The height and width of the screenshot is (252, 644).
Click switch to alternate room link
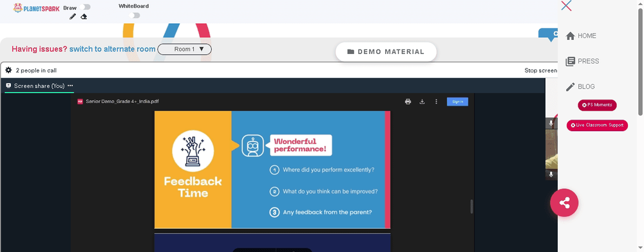[x=112, y=49]
